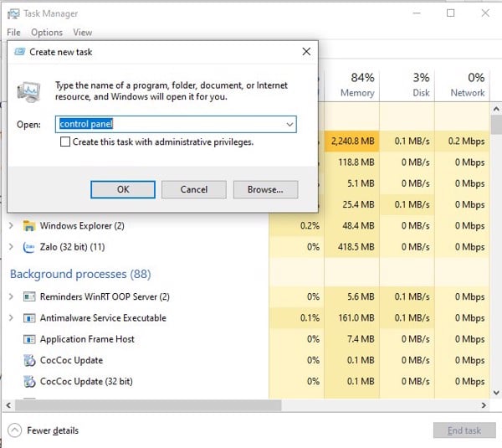The image size is (502, 448).
Task: Click the Antimalware Service Executable icon
Action: [29, 318]
